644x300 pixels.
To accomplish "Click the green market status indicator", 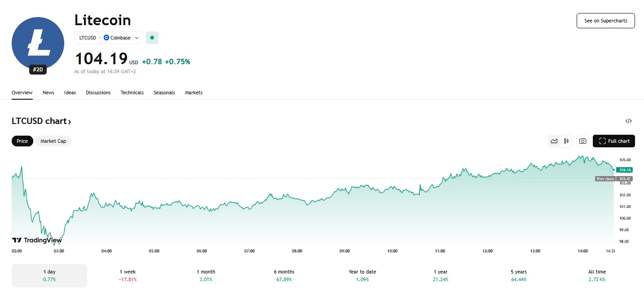I will point(152,38).
